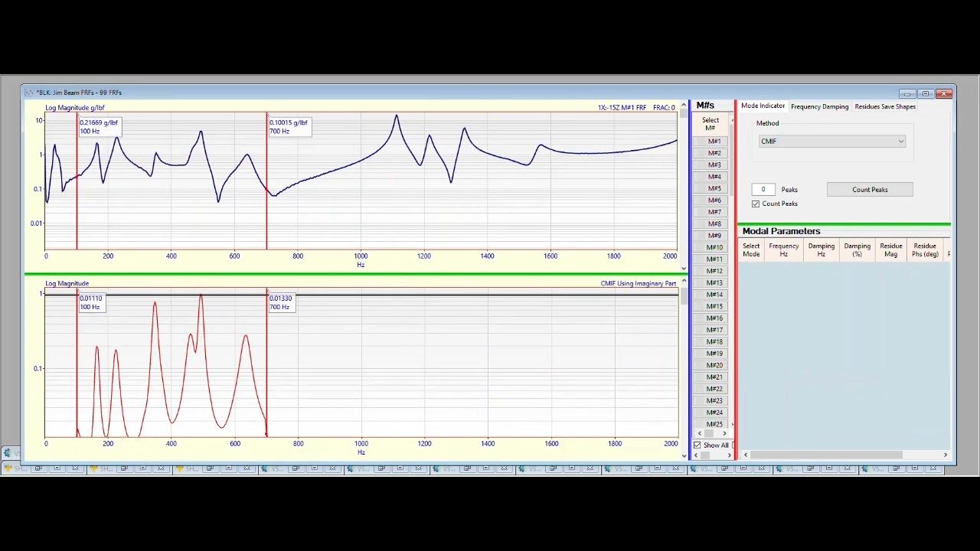Image resolution: width=980 pixels, height=551 pixels.
Task: Click inside the Peaks number field
Action: coord(763,189)
